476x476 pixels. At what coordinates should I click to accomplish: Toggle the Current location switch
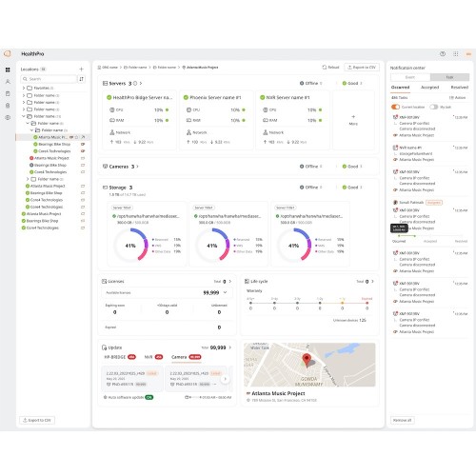(x=395, y=107)
